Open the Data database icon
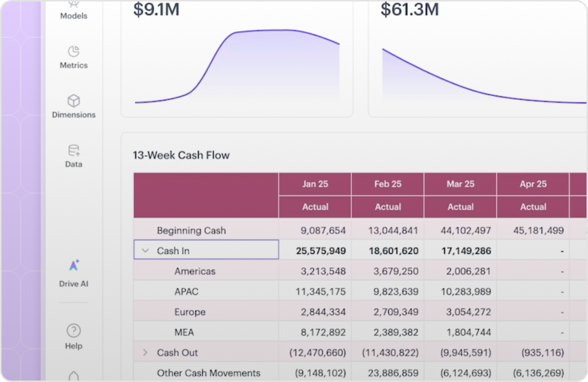The width and height of the screenshot is (588, 382). pyautogui.click(x=73, y=150)
